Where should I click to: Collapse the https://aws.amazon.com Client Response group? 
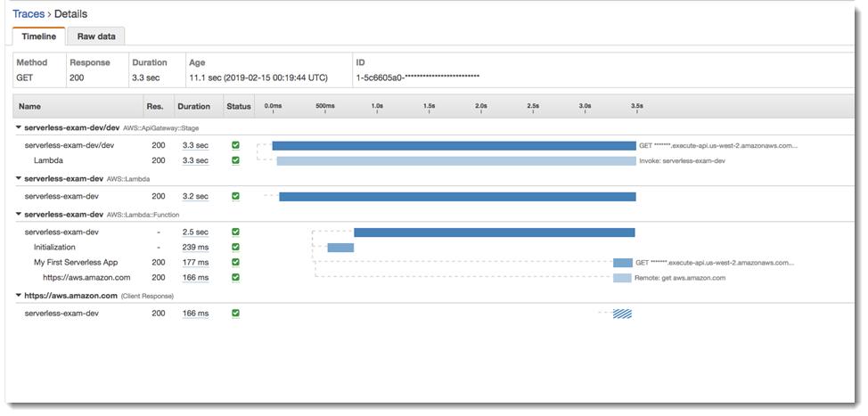coord(20,295)
